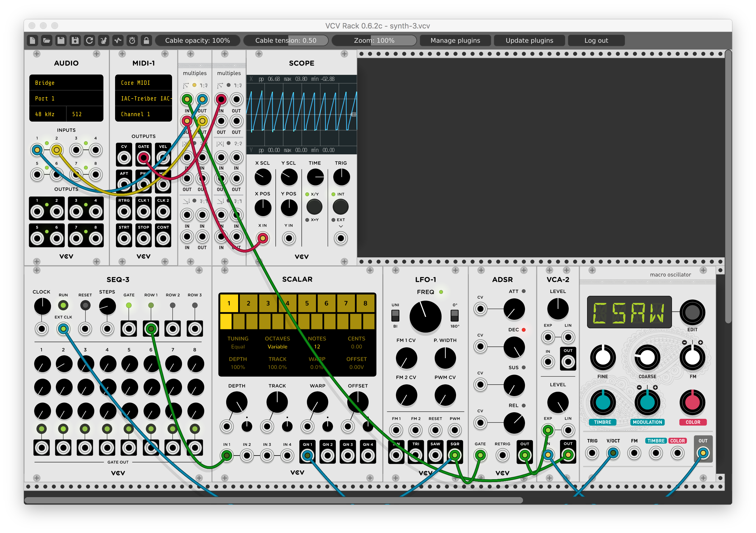Click the Scope Y IN jack

(289, 238)
